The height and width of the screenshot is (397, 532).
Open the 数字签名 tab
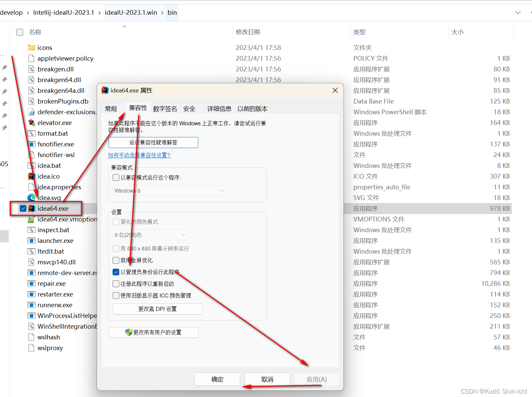click(165, 109)
